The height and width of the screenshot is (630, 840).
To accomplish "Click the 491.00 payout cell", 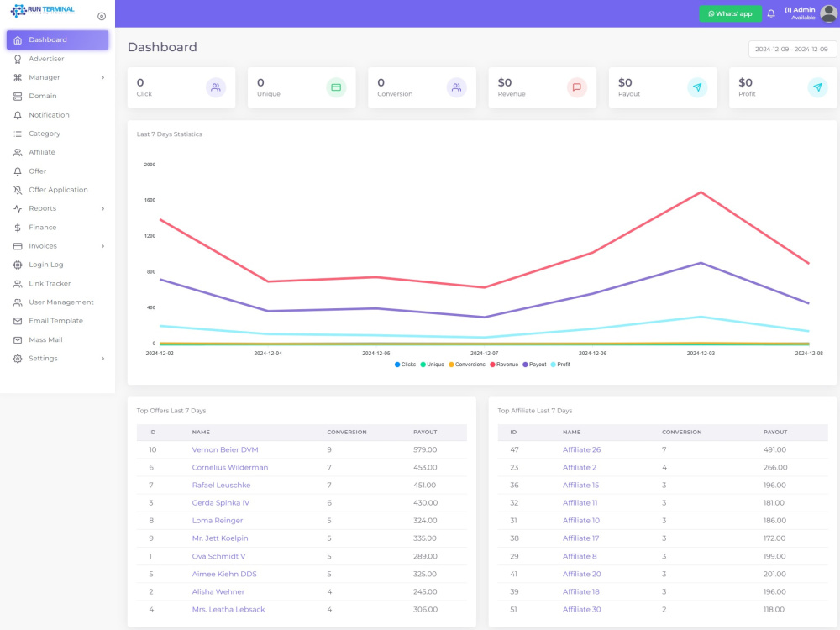I will click(x=774, y=450).
